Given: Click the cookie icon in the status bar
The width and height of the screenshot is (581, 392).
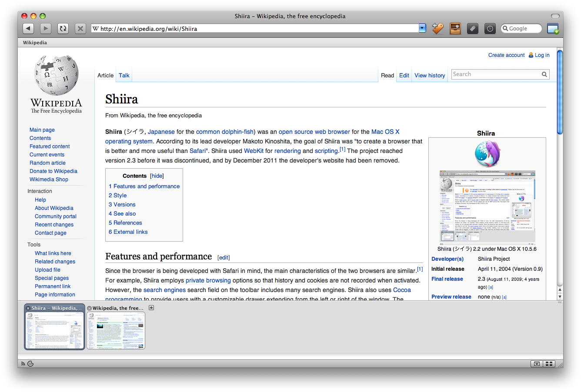Looking at the screenshot, I should click(x=30, y=364).
